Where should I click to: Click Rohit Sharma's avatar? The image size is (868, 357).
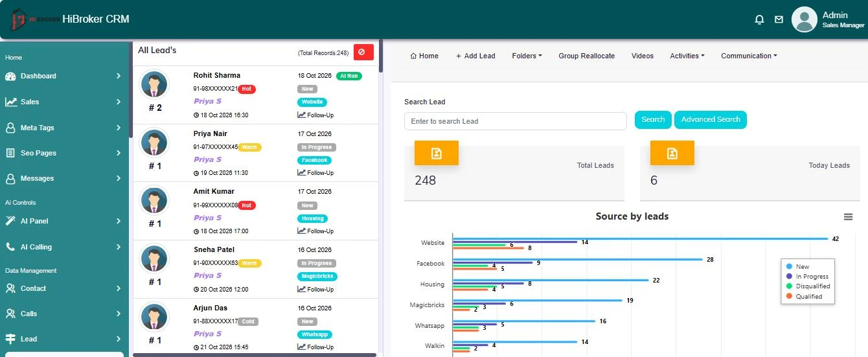pos(154,85)
